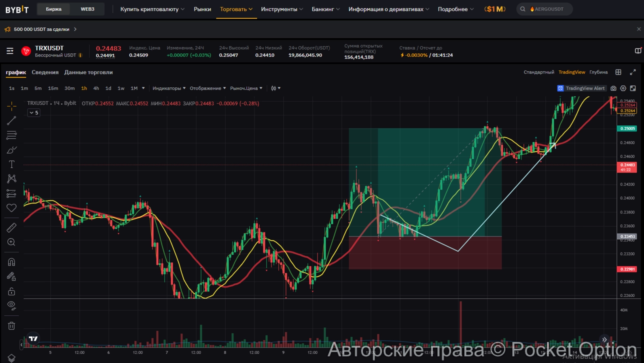Add chart to favorites heart icon
644x363 pixels.
pyautogui.click(x=11, y=208)
